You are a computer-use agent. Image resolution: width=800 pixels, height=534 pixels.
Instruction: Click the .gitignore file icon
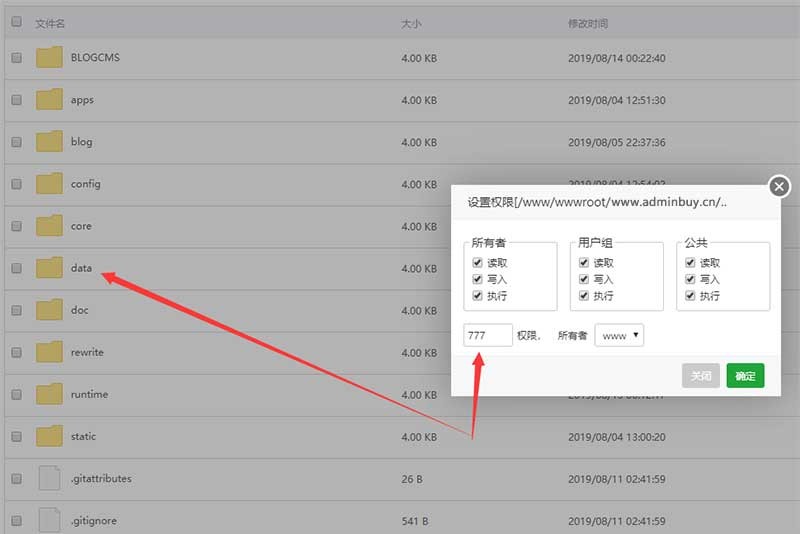click(x=49, y=519)
